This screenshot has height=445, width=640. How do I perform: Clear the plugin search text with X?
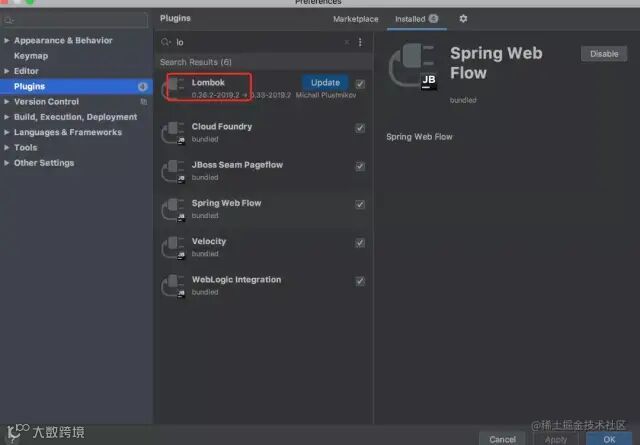pos(347,42)
